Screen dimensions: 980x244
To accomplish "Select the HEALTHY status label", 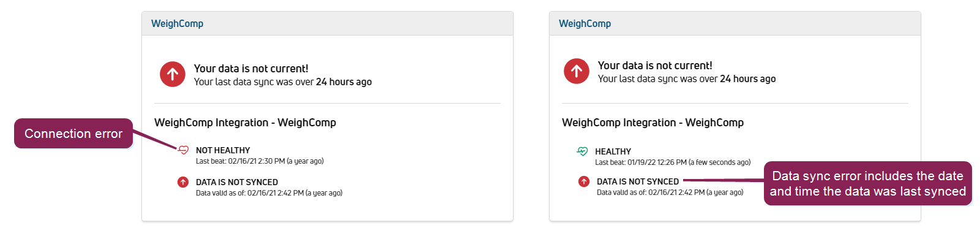I will tap(613, 151).
